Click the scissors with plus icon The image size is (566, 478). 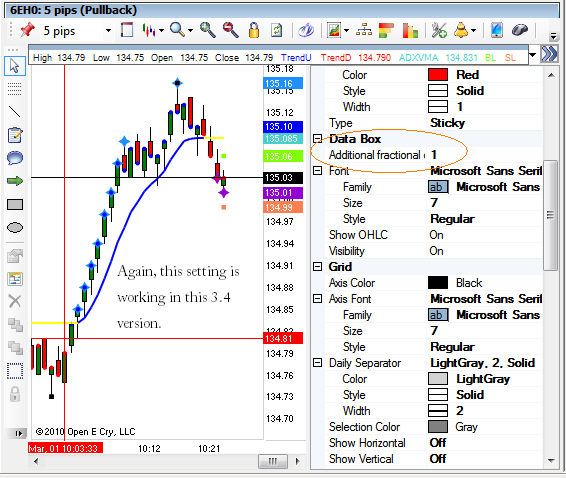point(439,30)
